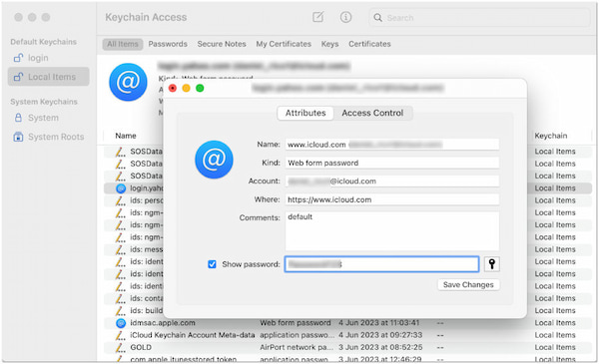Select the System keychain in sidebar

(x=36, y=118)
